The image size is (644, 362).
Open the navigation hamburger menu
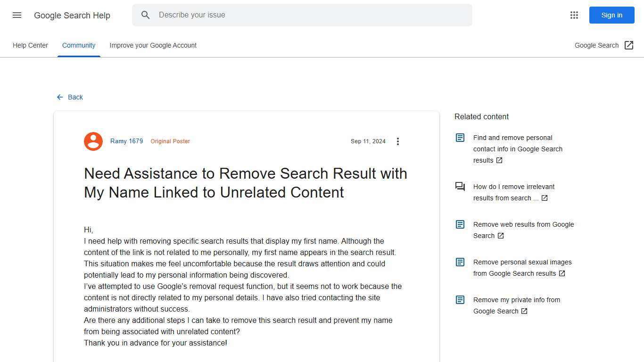(x=17, y=15)
